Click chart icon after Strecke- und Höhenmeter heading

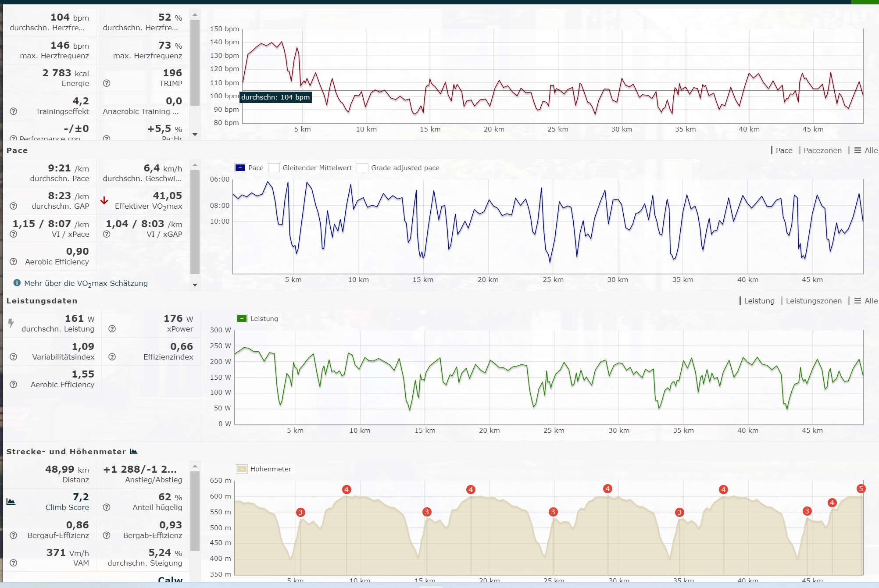[134, 452]
